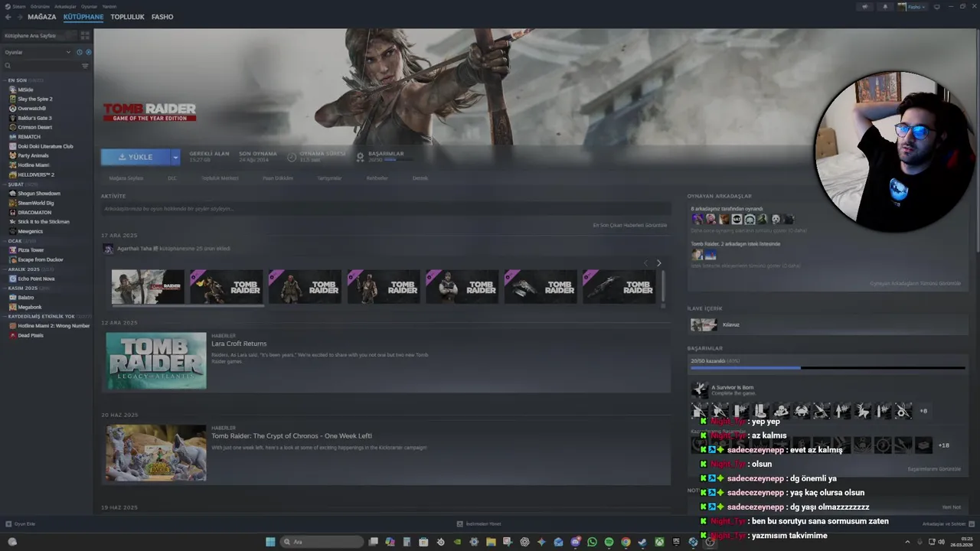Select Crimson Desert in the list
The height and width of the screenshot is (551, 980).
(34, 127)
